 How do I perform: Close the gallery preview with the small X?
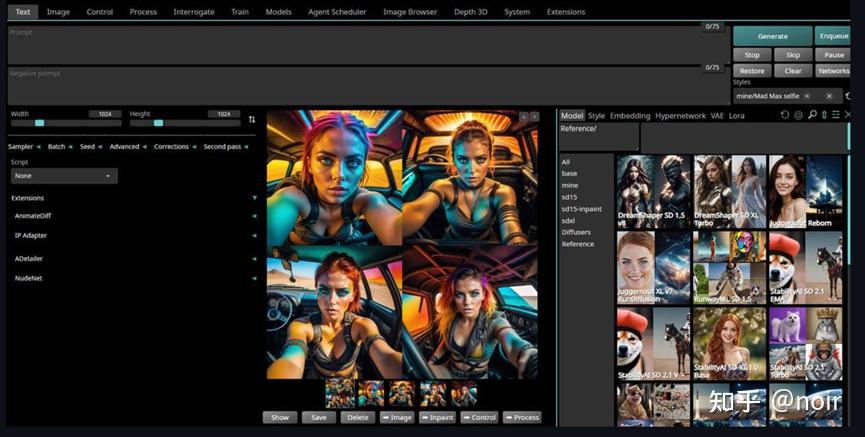pos(534,116)
